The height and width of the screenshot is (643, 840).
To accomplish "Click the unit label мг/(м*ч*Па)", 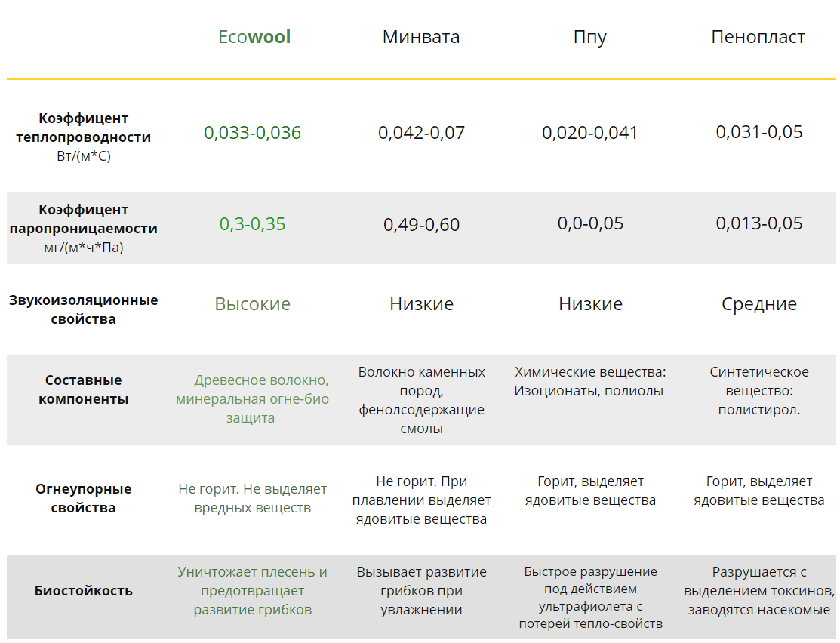I will pos(84,248).
